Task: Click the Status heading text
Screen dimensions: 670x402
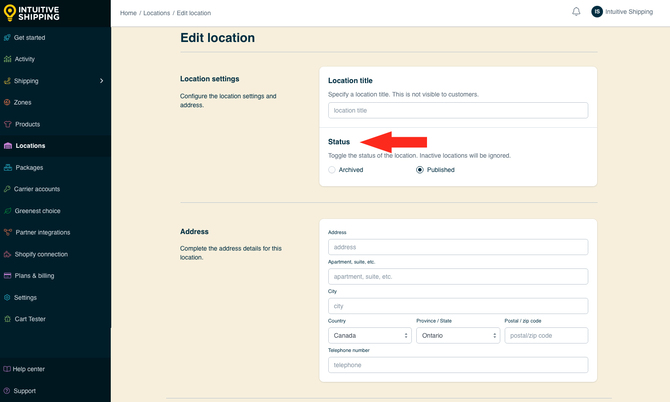Action: [x=339, y=142]
